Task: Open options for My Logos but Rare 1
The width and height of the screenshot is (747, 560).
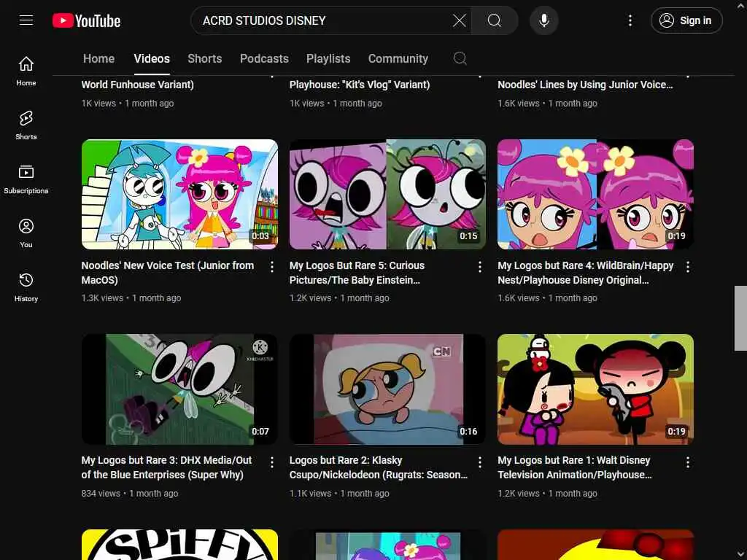Action: [688, 462]
